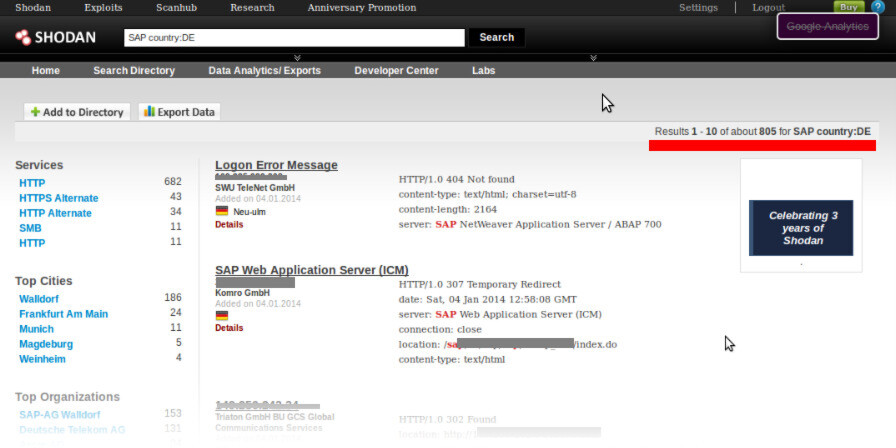Screen dimensions: 896x448
Task: Click Export Data button
Action: [x=179, y=112]
